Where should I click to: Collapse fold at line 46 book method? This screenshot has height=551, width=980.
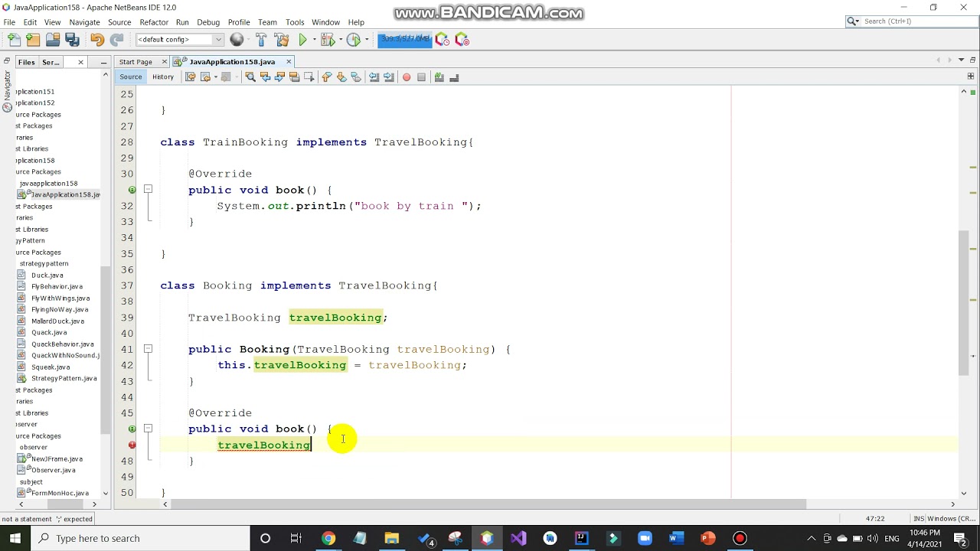(x=148, y=429)
